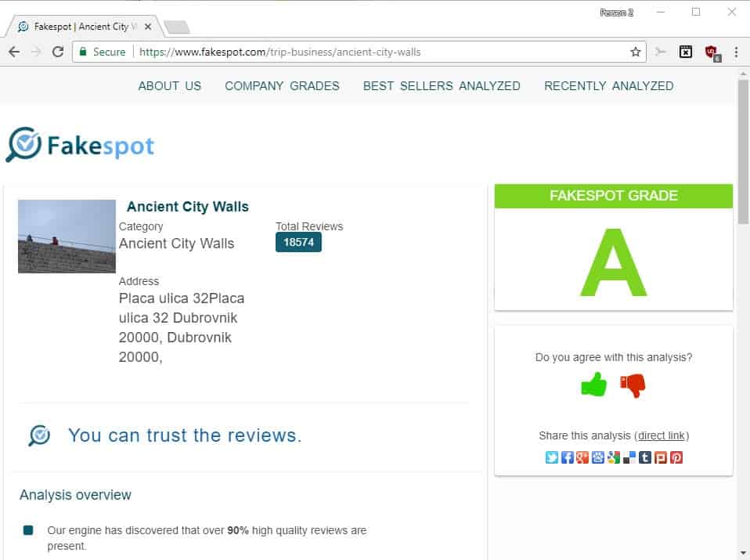Click the large green grade A
The width and height of the screenshot is (750, 560).
pyautogui.click(x=613, y=263)
